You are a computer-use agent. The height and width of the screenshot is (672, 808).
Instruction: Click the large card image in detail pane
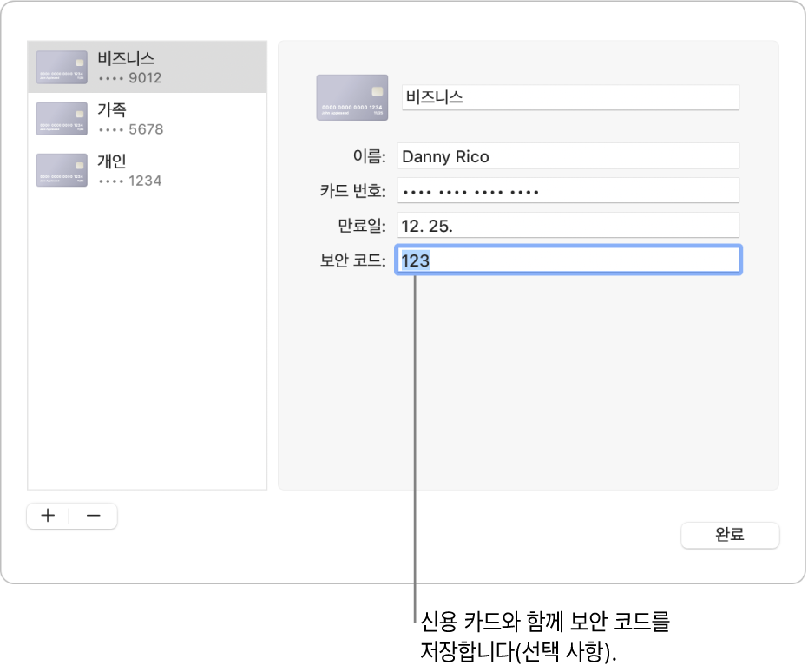point(351,96)
